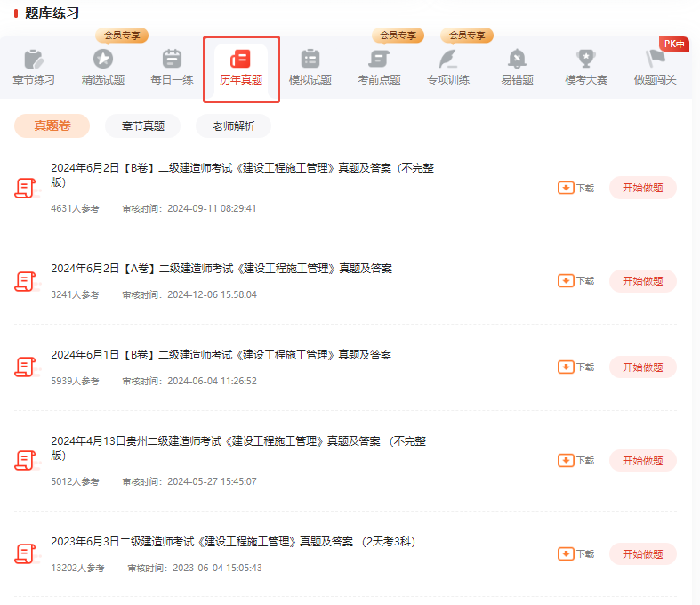Click 会员专享 badge above 专项训练
The width and height of the screenshot is (700, 605).
467,36
